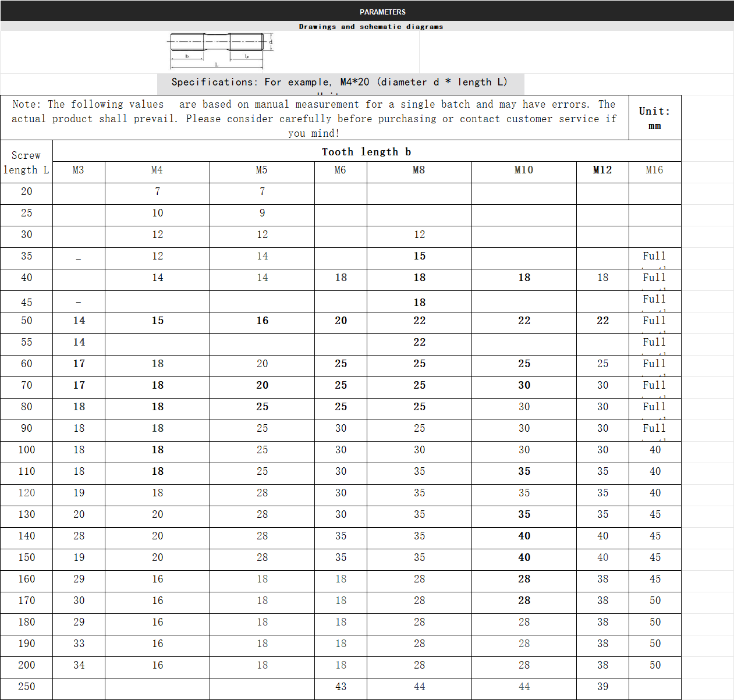Viewport: 734px width, 700px height.
Task: Click value 9 in the M5 column
Action: [262, 213]
